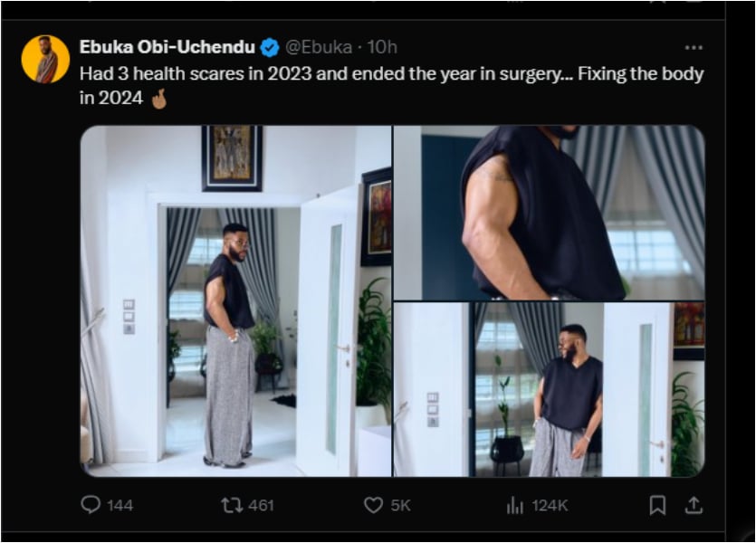This screenshot has height=543, width=756.
Task: Click the blue verified badge
Action: (x=270, y=47)
